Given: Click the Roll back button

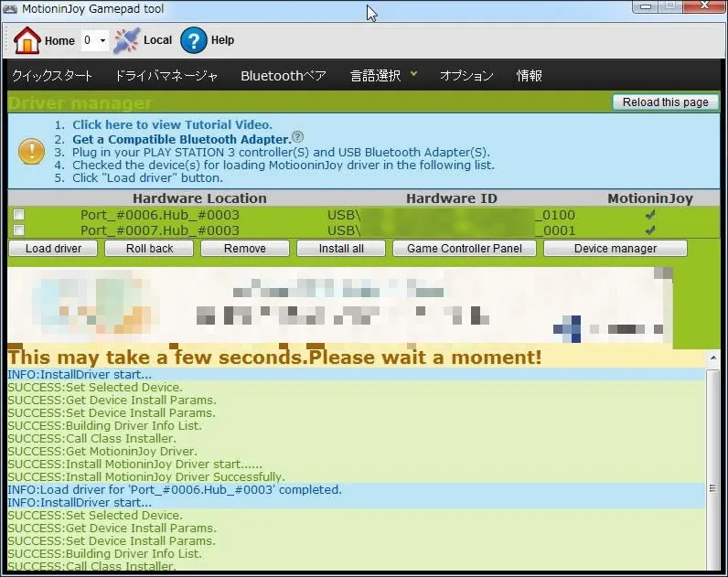Looking at the screenshot, I should pyautogui.click(x=149, y=249).
